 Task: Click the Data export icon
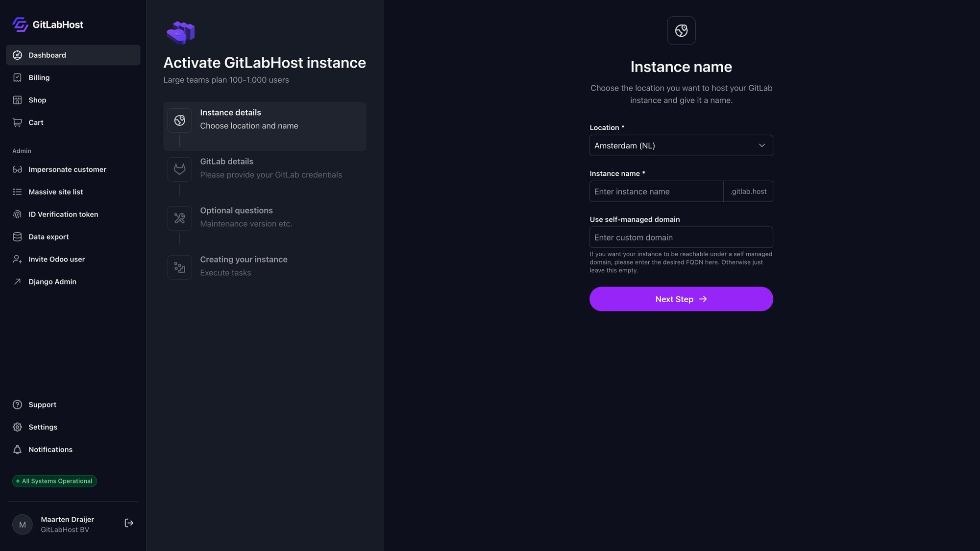coord(17,237)
